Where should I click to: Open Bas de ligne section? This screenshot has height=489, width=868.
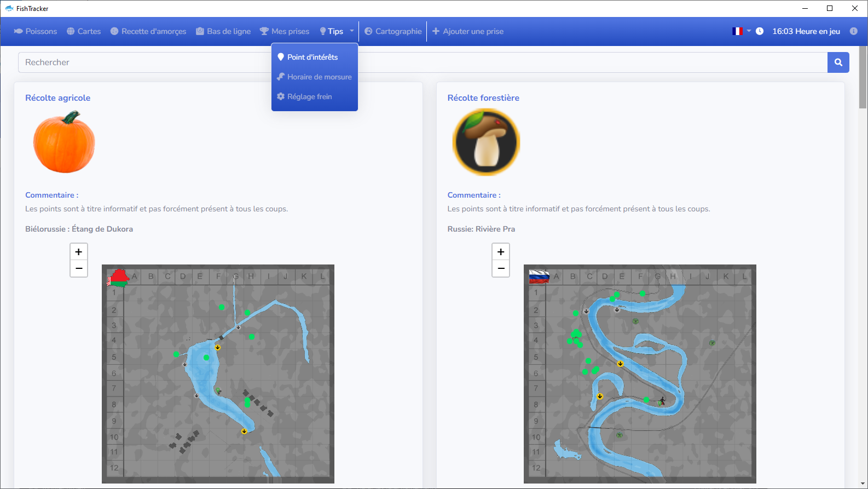point(223,31)
